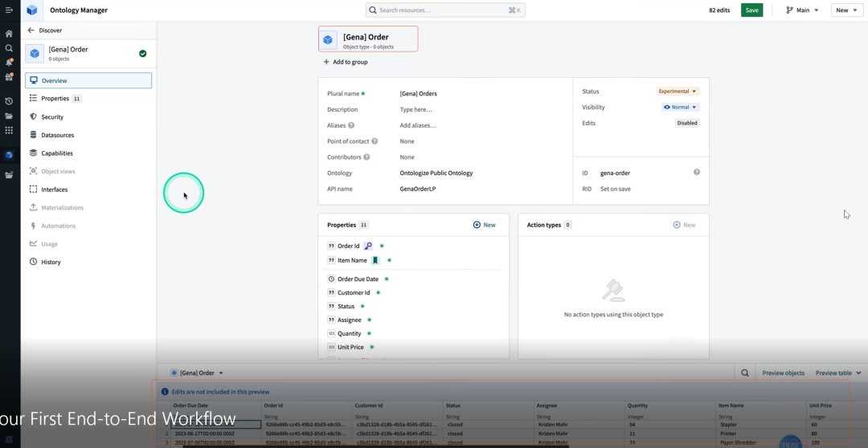Add a new property with New button

[485, 225]
